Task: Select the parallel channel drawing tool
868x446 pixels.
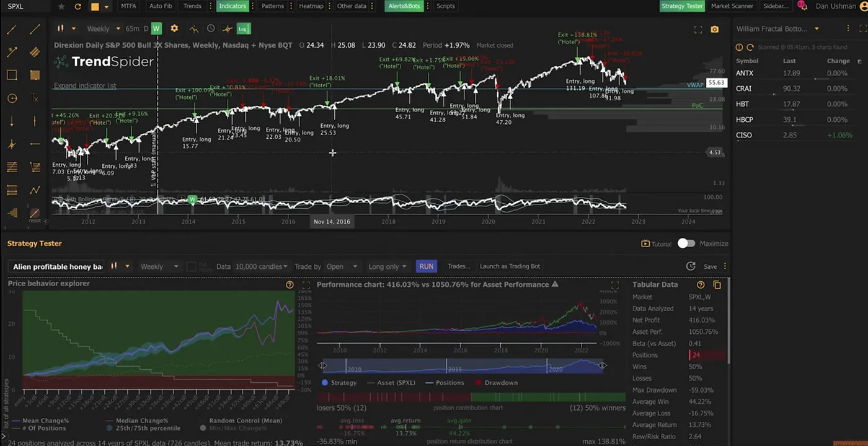Action: click(x=35, y=52)
